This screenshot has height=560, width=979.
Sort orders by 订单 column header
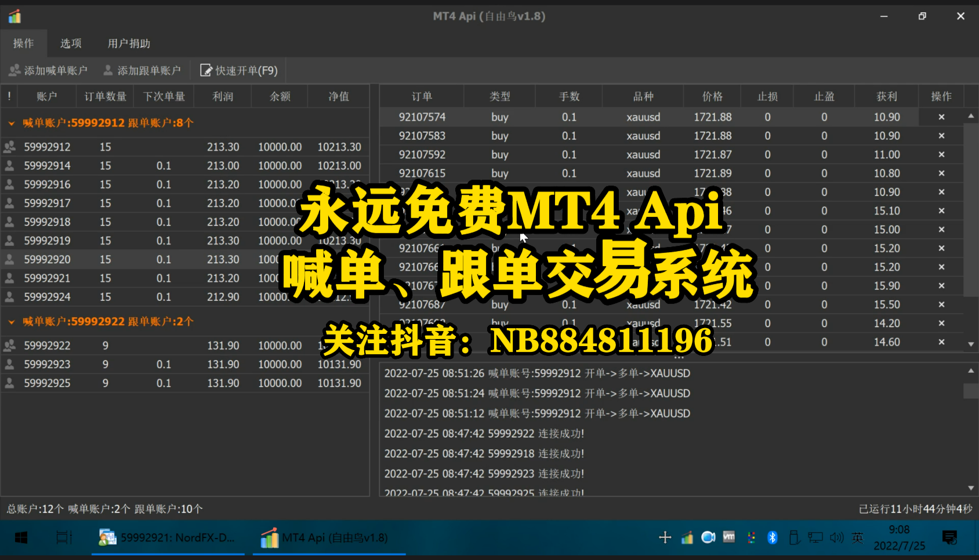pos(422,96)
